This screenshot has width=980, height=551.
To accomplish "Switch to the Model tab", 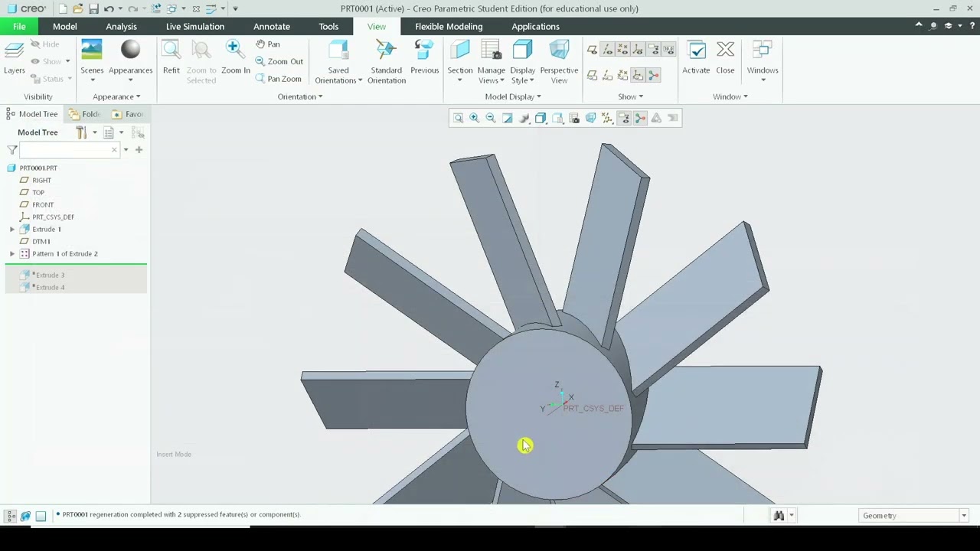I will tap(65, 27).
